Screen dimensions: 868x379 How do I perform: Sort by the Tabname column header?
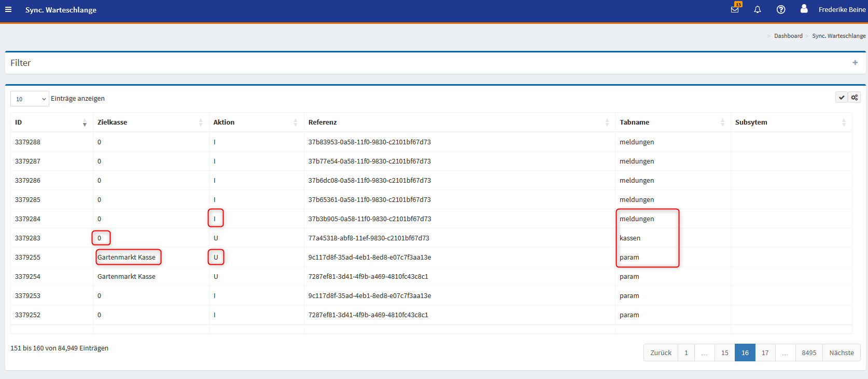671,123
